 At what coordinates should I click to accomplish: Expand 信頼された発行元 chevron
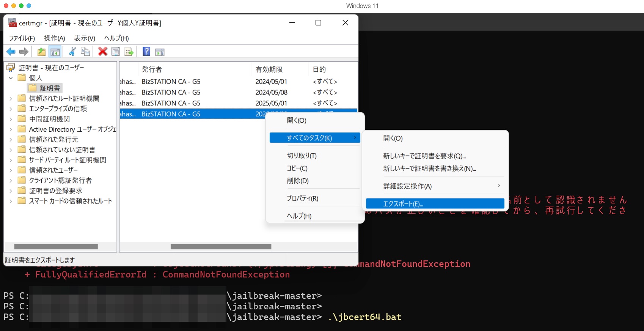(x=11, y=139)
